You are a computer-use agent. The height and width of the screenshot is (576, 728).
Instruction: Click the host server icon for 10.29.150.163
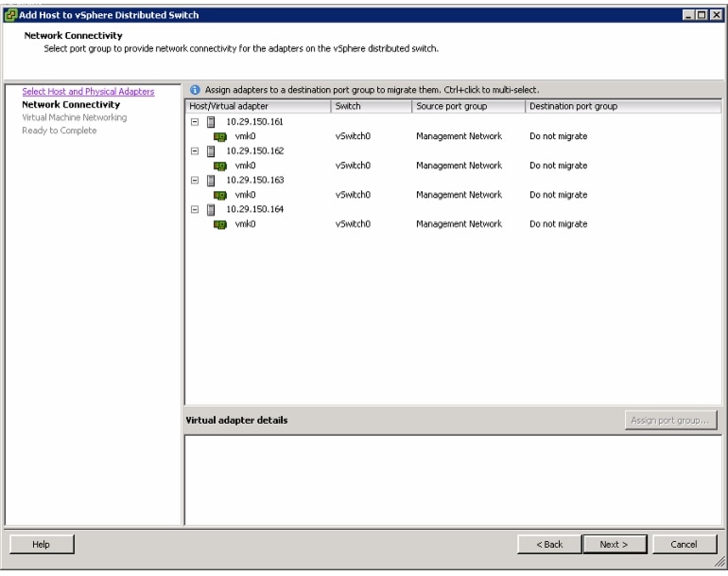coord(211,181)
